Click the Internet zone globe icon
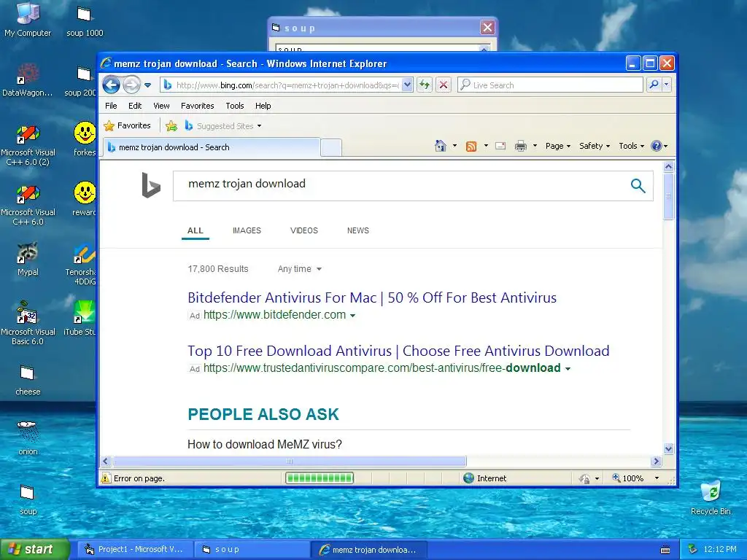The width and height of the screenshot is (747, 560). [469, 478]
